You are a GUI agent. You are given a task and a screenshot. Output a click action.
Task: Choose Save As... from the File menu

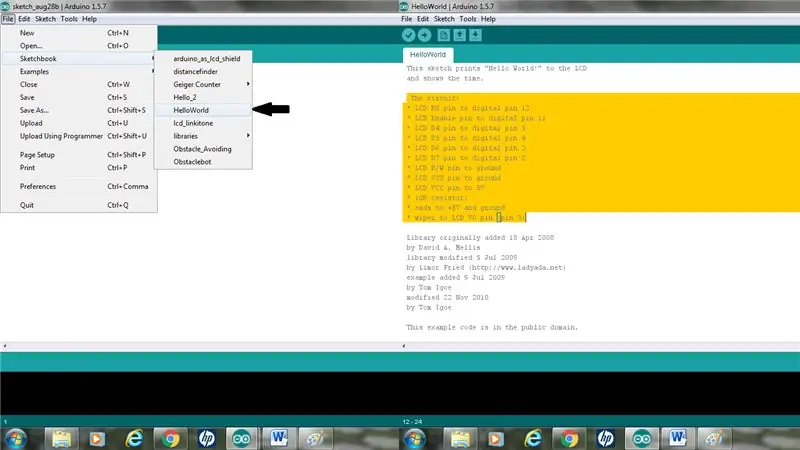point(79,110)
